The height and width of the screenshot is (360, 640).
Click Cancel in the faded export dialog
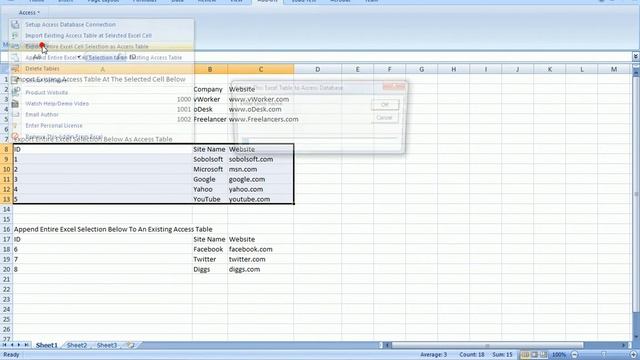(384, 118)
